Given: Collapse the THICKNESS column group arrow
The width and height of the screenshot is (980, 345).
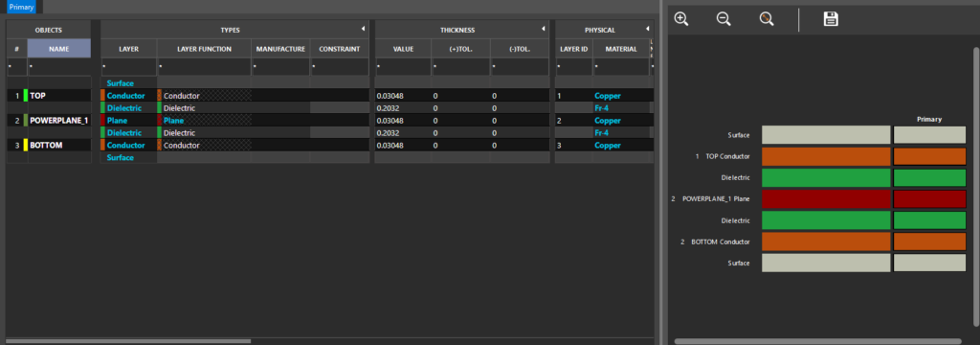Looking at the screenshot, I should point(544,30).
